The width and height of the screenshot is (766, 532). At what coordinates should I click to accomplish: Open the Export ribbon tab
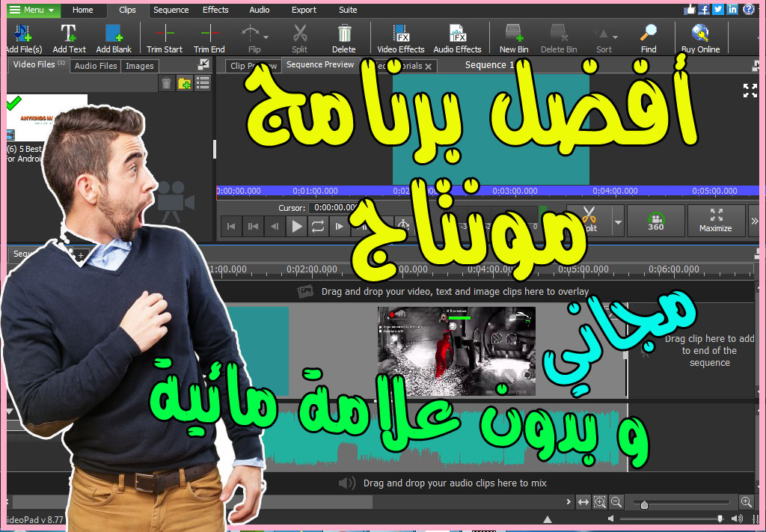click(x=304, y=10)
